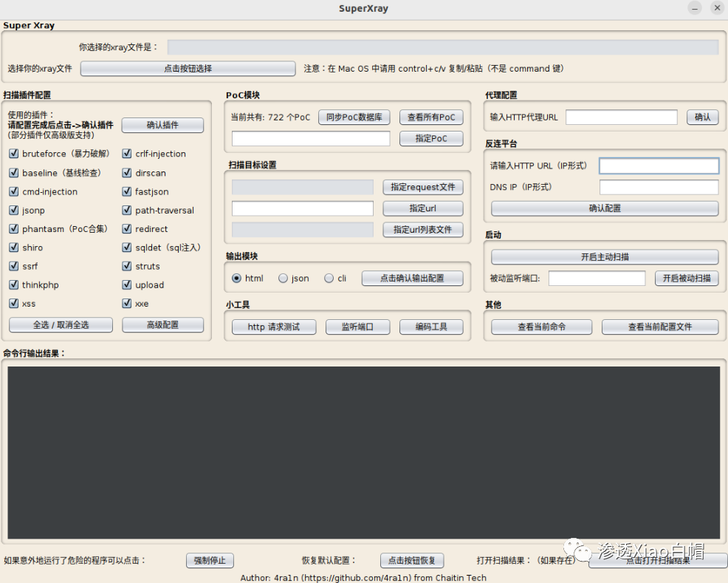Click 确认配置 for reverse platform
Image resolution: width=728 pixels, height=583 pixels.
605,208
